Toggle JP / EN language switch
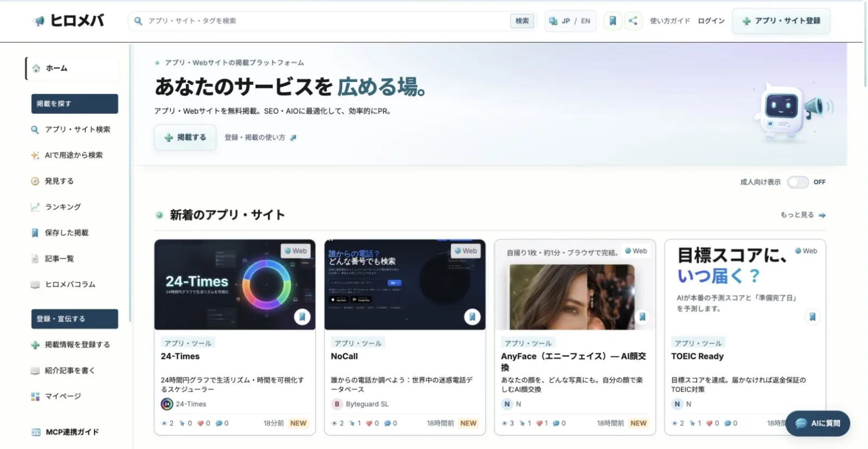The width and height of the screenshot is (868, 449). click(570, 21)
